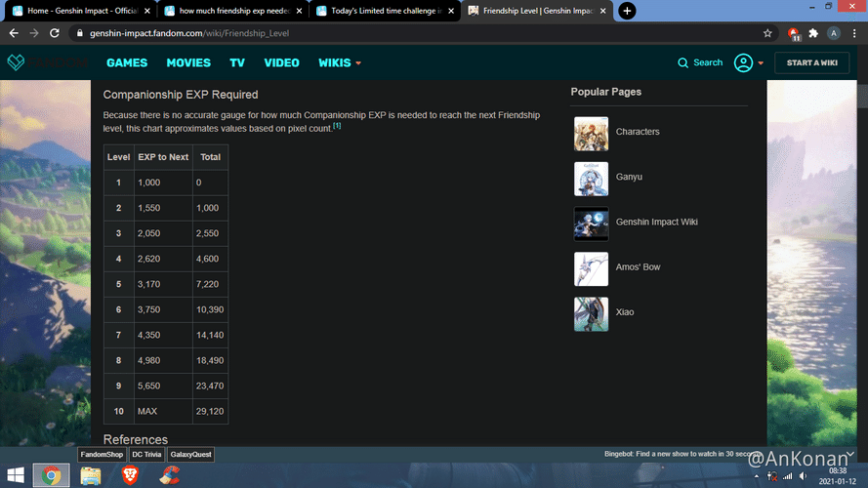Click the Amos' Bow thumbnail
This screenshot has width=868, height=488.
pos(592,269)
